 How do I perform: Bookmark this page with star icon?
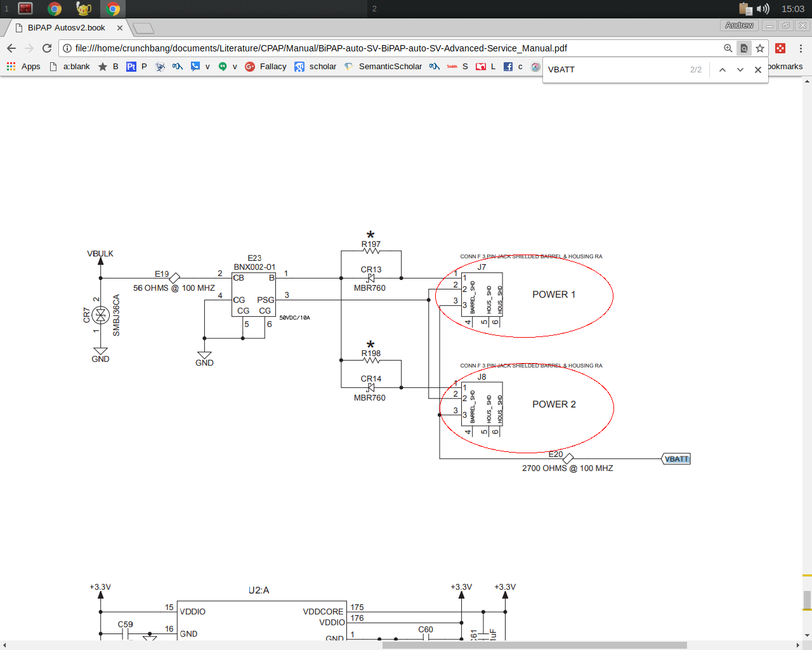pyautogui.click(x=760, y=48)
